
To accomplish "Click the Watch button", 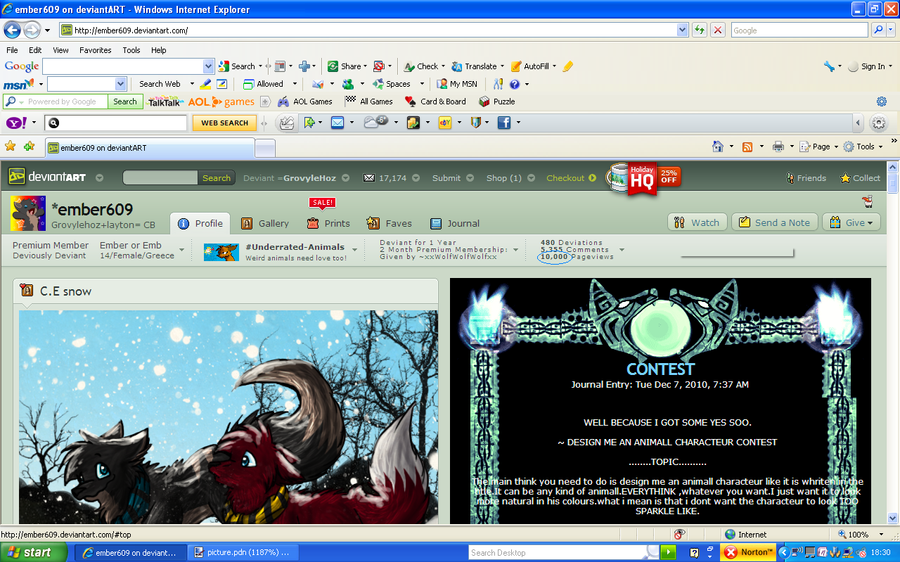I will pos(697,222).
